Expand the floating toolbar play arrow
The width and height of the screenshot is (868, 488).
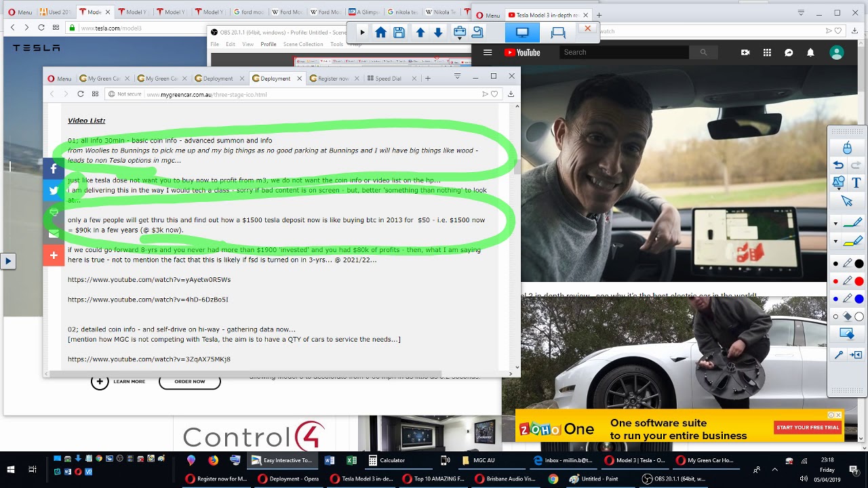point(362,32)
